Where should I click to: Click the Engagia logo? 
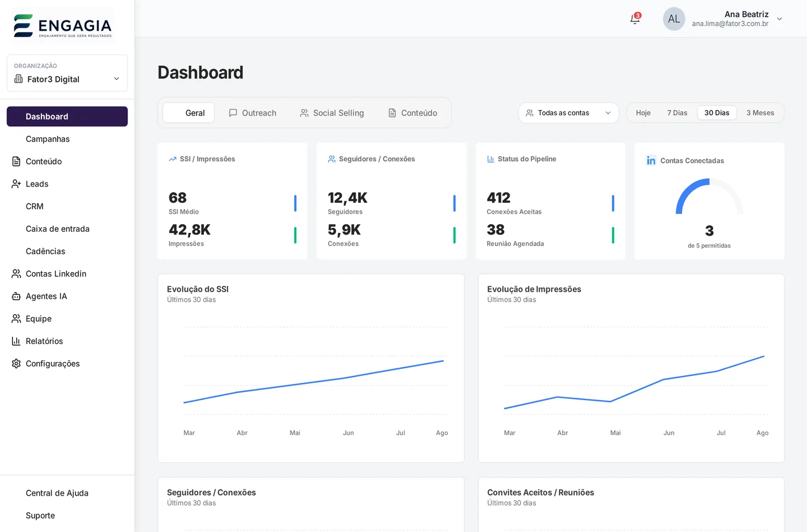coord(62,26)
